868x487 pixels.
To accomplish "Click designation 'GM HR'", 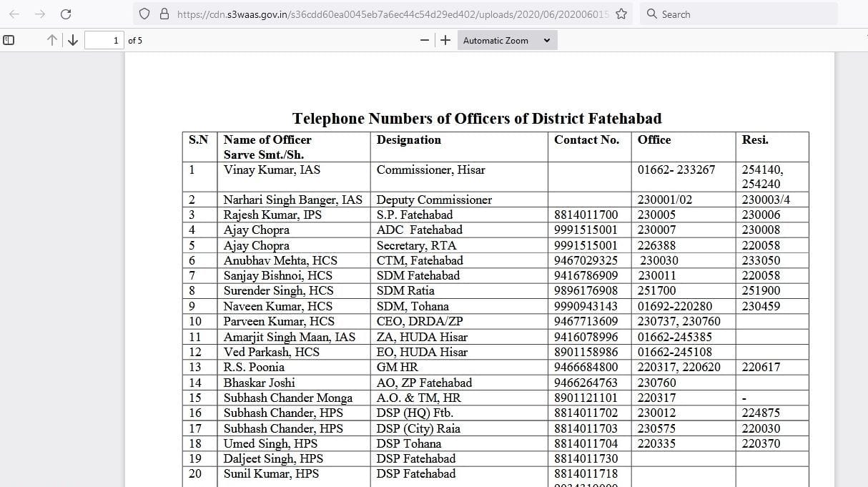I will (398, 367).
